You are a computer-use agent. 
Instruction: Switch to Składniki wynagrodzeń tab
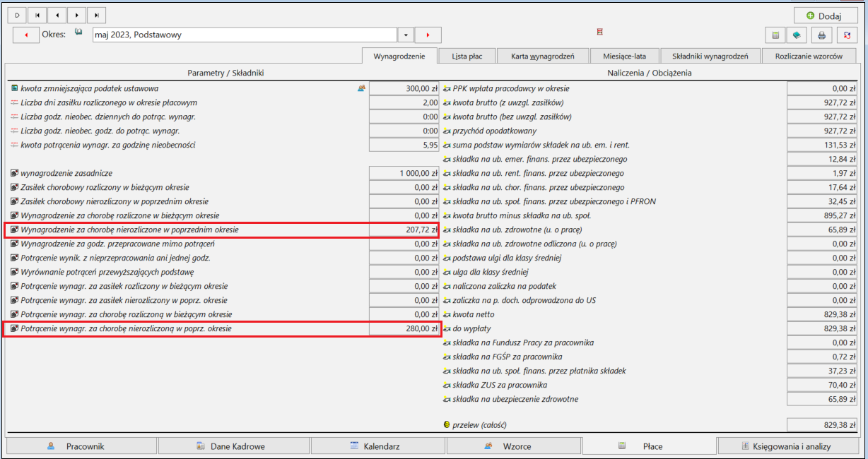pyautogui.click(x=710, y=56)
